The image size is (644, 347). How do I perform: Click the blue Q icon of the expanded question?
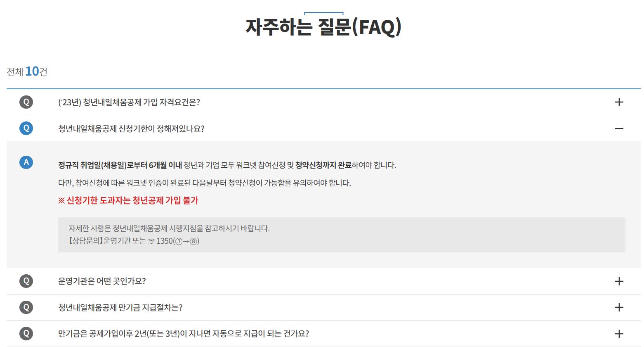pos(26,128)
